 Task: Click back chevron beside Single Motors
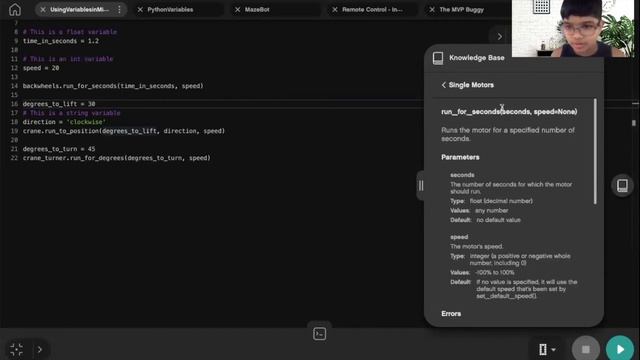click(x=444, y=85)
